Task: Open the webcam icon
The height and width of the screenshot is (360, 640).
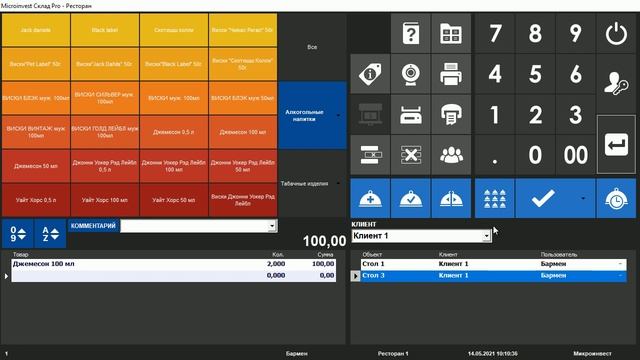Action: [411, 74]
